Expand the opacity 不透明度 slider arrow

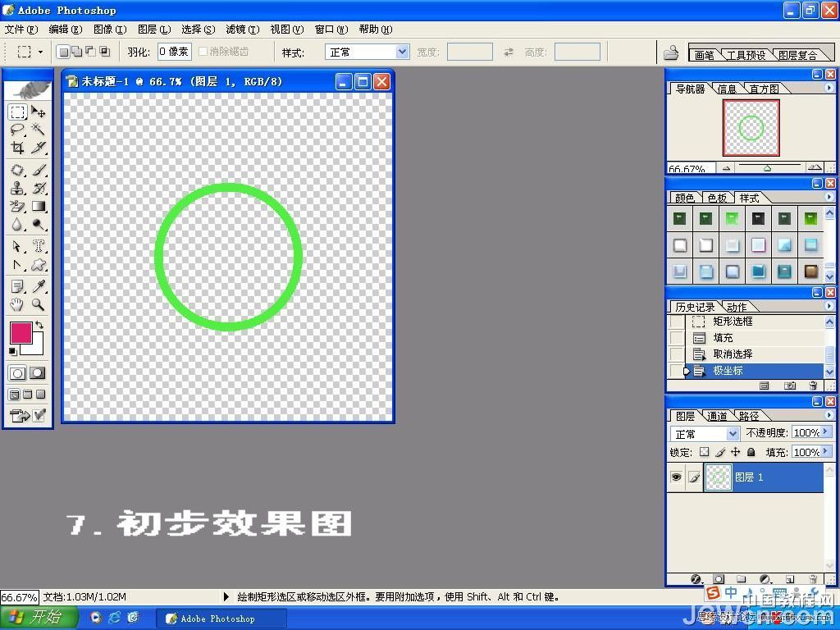click(x=825, y=431)
